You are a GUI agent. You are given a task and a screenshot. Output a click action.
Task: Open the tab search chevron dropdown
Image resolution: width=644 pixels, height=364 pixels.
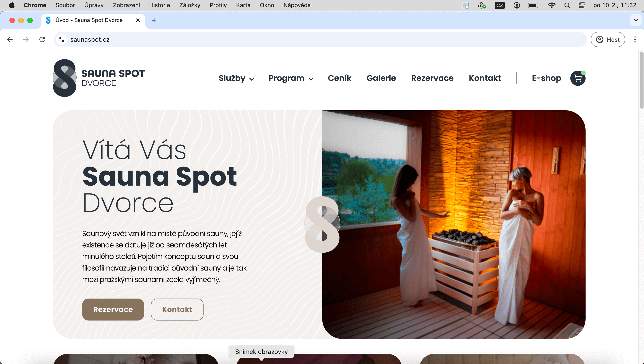(x=636, y=20)
